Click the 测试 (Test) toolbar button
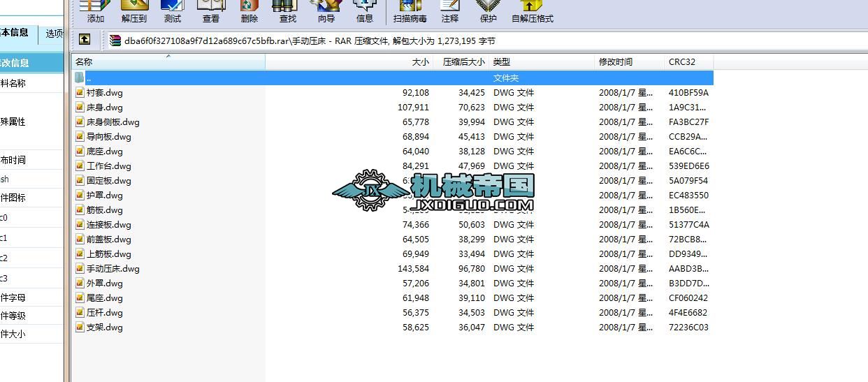Image resolution: width=868 pixels, height=382 pixels. [173, 12]
